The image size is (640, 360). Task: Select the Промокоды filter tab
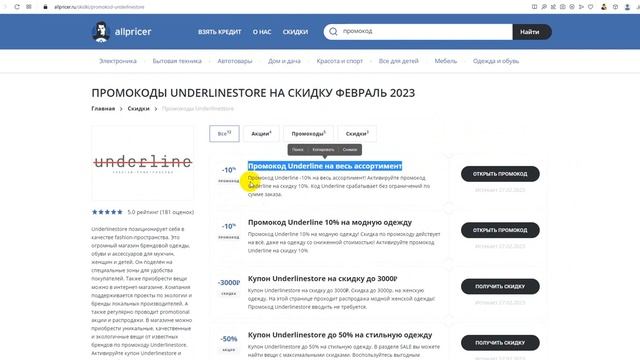tap(309, 133)
